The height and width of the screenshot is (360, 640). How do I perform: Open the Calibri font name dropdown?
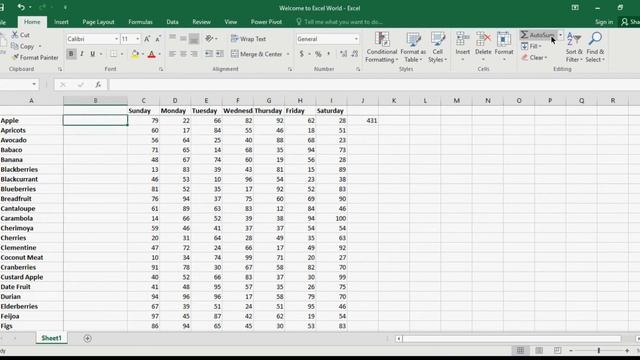(116, 39)
